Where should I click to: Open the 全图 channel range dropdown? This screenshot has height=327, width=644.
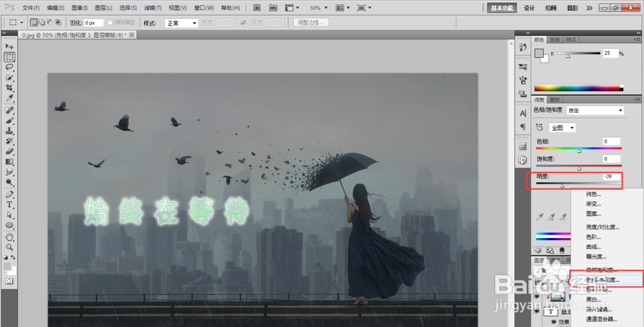coord(562,127)
